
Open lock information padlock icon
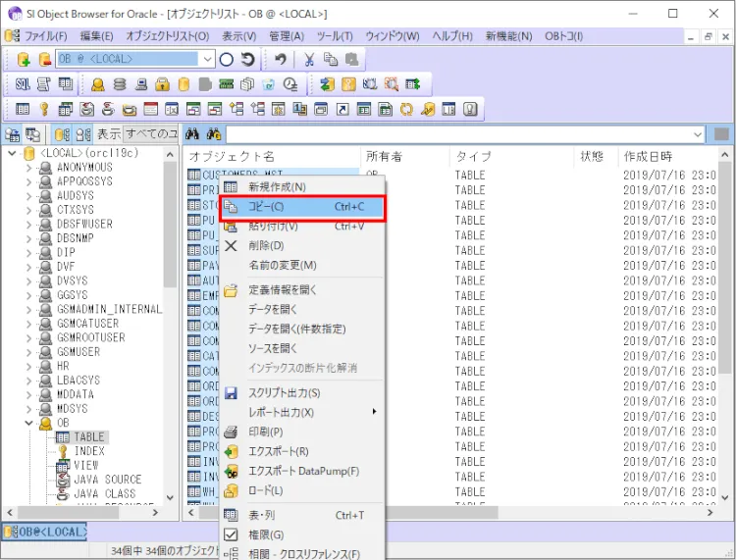[x=162, y=84]
